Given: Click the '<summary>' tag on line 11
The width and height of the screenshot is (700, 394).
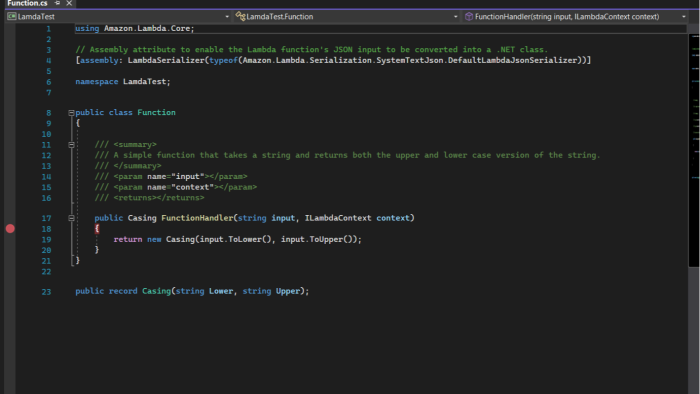Looking at the screenshot, I should coord(135,145).
